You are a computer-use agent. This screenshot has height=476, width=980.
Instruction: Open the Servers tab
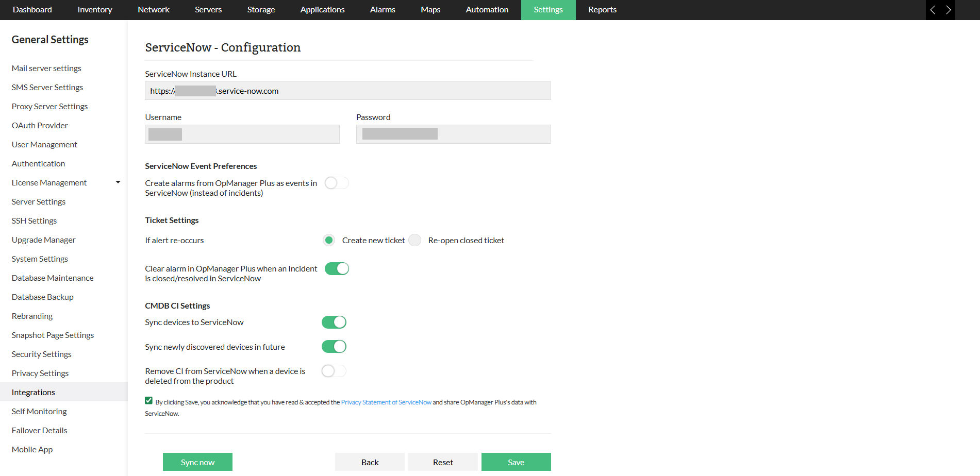(208, 10)
